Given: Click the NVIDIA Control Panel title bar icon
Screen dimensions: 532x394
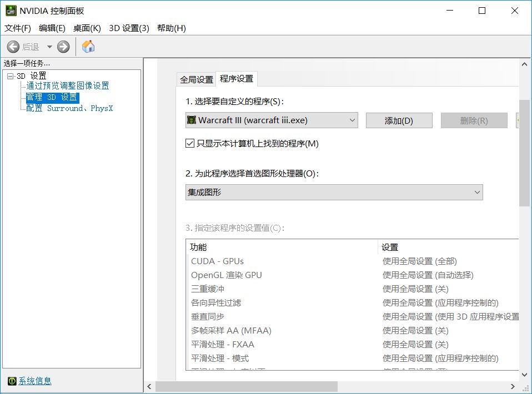Looking at the screenshot, I should click(11, 11).
